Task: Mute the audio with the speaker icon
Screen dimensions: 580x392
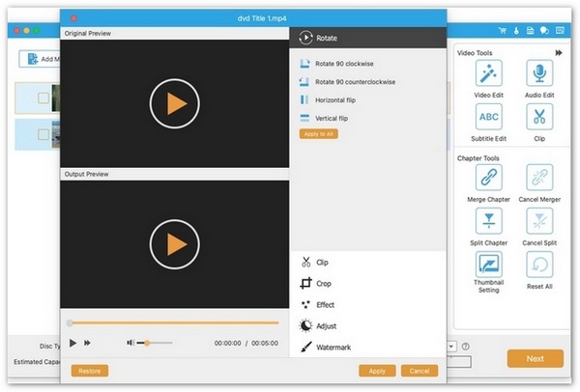Action: (x=130, y=343)
